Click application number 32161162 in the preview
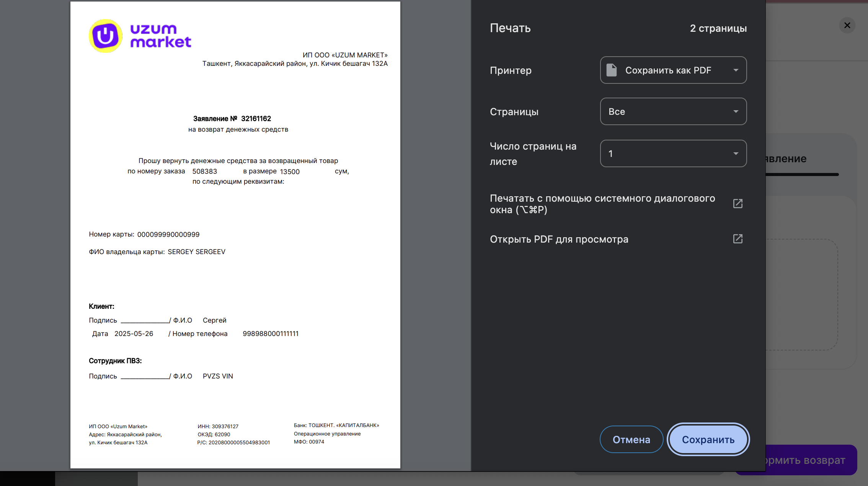 (256, 119)
